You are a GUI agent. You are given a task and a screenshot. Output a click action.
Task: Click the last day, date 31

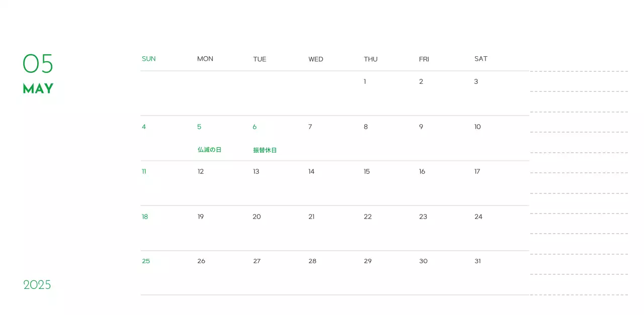[x=477, y=261]
